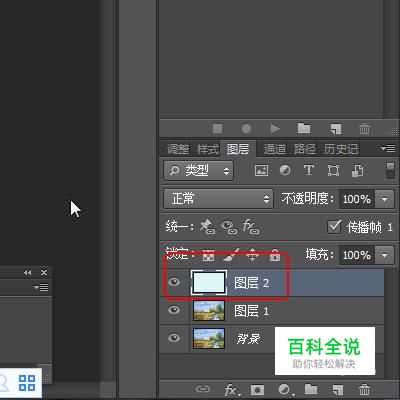Delete layer using bottom trash icon
Screen dimensions: 400x400
click(364, 389)
